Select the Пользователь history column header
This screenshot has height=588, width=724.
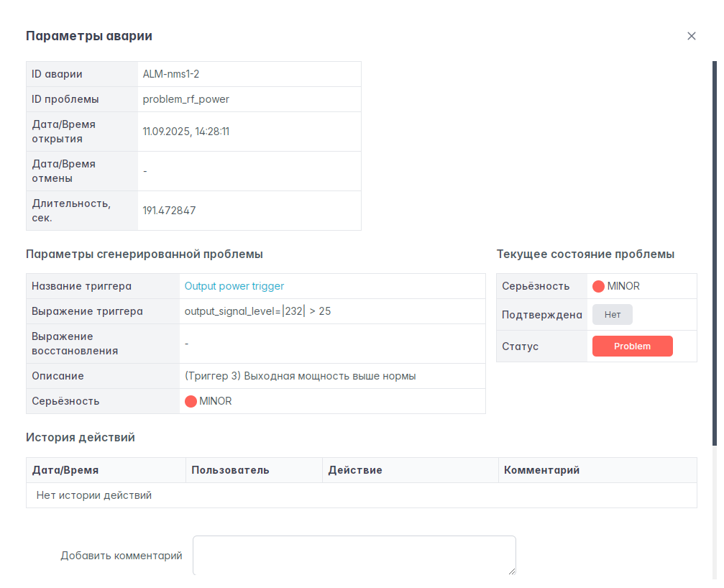(x=230, y=470)
